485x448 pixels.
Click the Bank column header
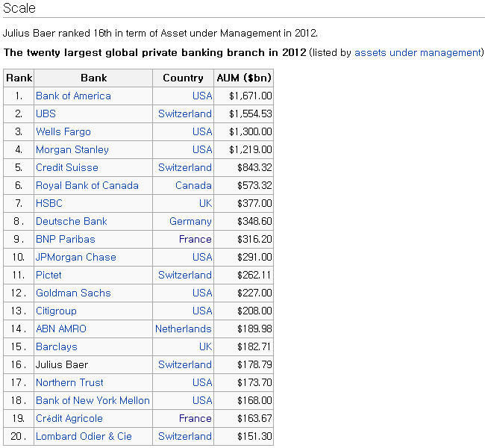click(93, 78)
